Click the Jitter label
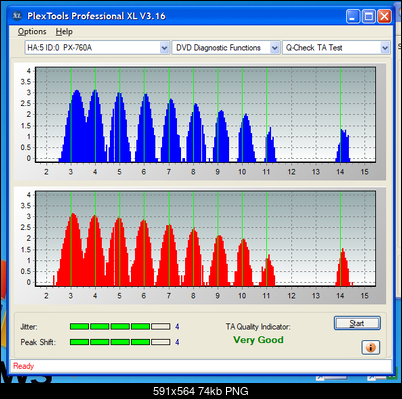Viewport: 402px width, 399px height. [x=29, y=327]
